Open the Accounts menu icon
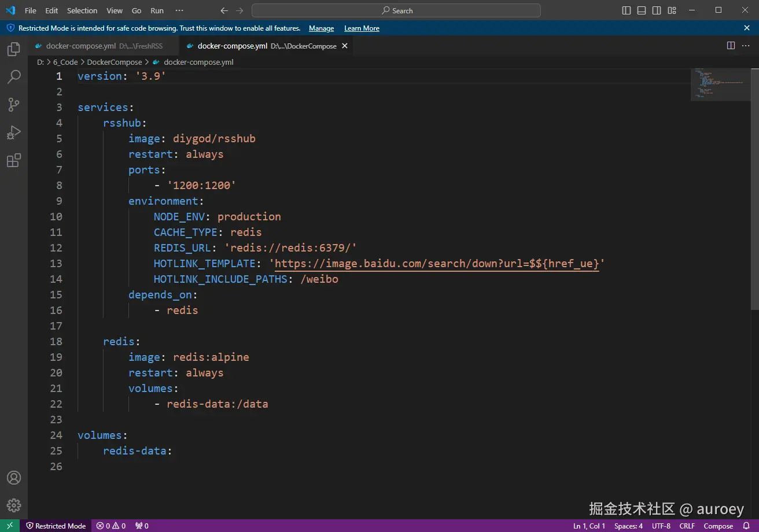The image size is (759, 532). (14, 478)
